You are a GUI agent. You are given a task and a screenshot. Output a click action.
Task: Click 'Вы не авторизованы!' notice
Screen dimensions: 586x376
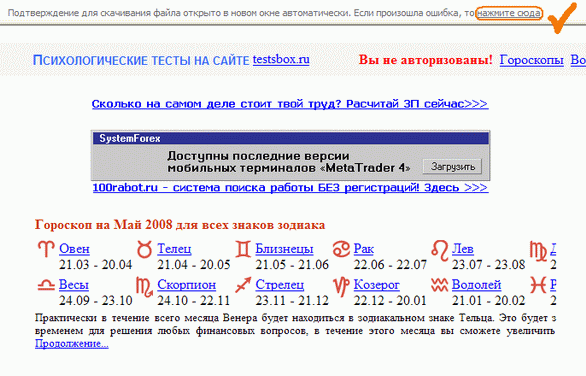[x=426, y=60]
